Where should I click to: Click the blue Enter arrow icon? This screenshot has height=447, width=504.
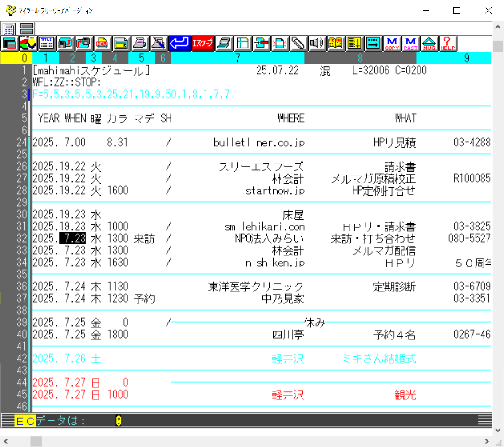click(x=179, y=43)
